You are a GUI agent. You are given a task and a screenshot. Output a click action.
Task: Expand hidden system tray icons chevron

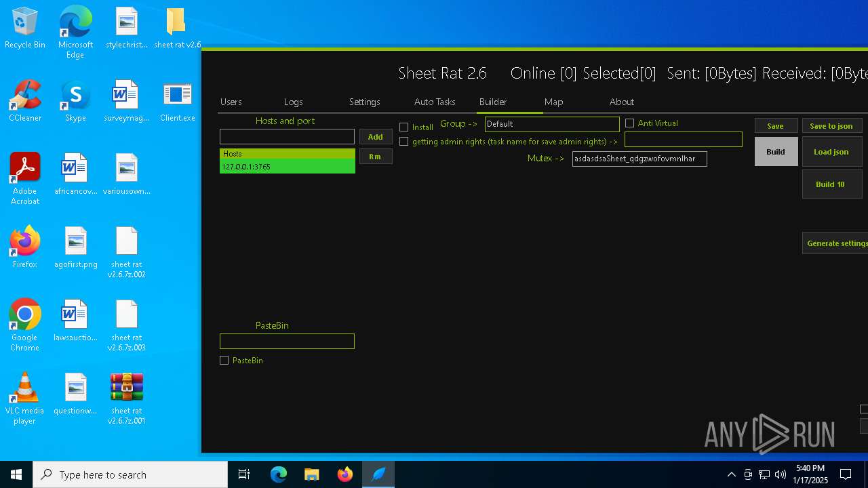(731, 474)
